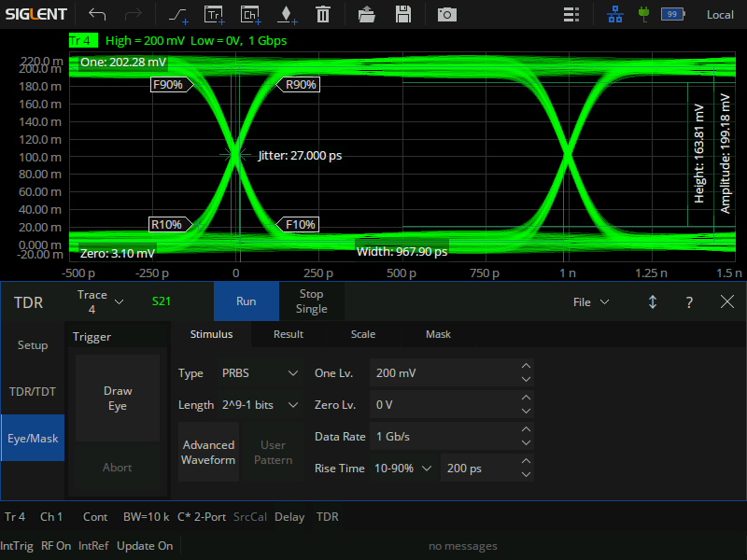Viewport: 747px width, 560px height.
Task: Click the Data Rate 1 Gb/s field
Action: [x=444, y=437]
